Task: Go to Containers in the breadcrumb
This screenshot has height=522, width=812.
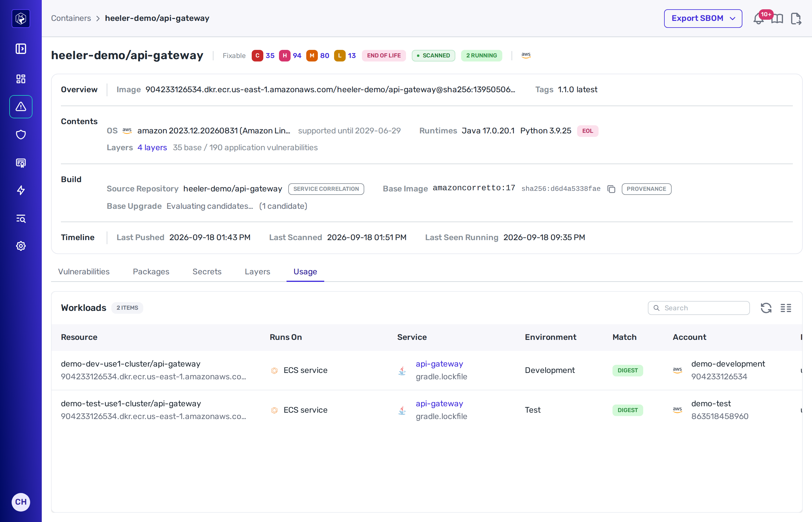Action: click(71, 18)
